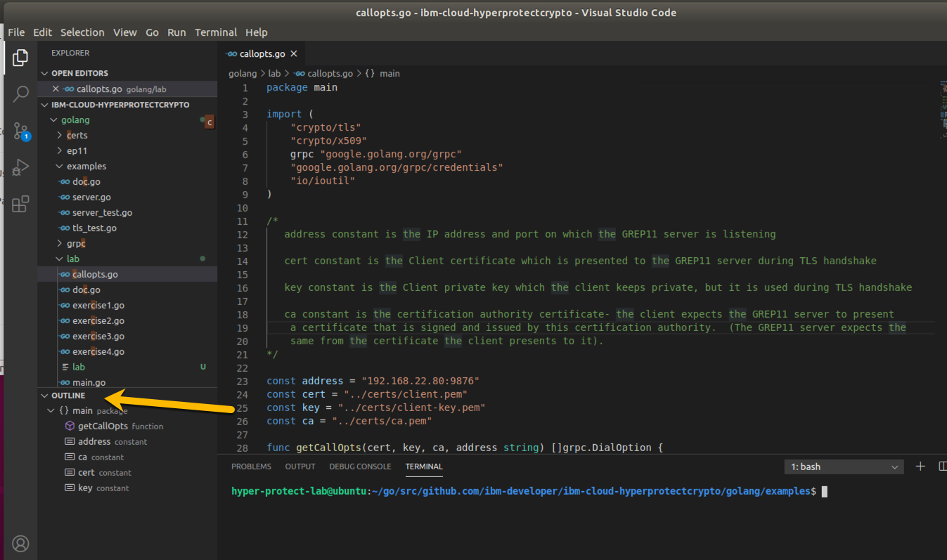Open the File menu
The height and width of the screenshot is (560, 947).
(x=16, y=32)
